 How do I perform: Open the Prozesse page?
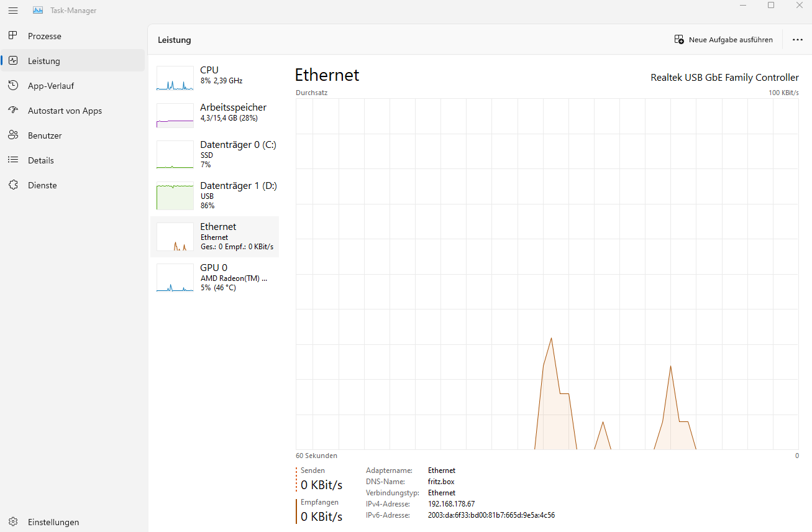pos(73,36)
